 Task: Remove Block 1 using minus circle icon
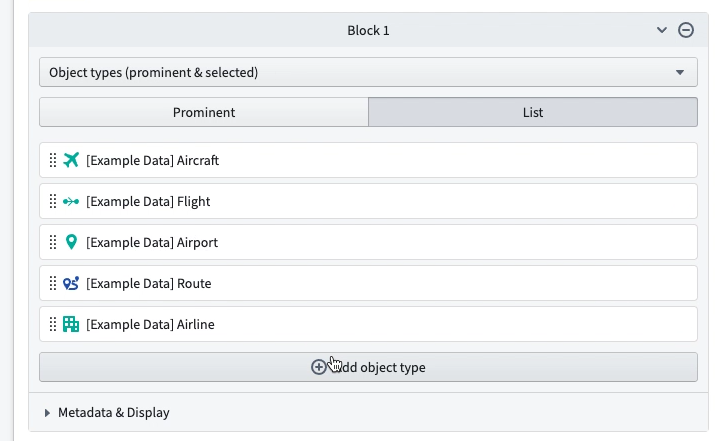(x=686, y=30)
